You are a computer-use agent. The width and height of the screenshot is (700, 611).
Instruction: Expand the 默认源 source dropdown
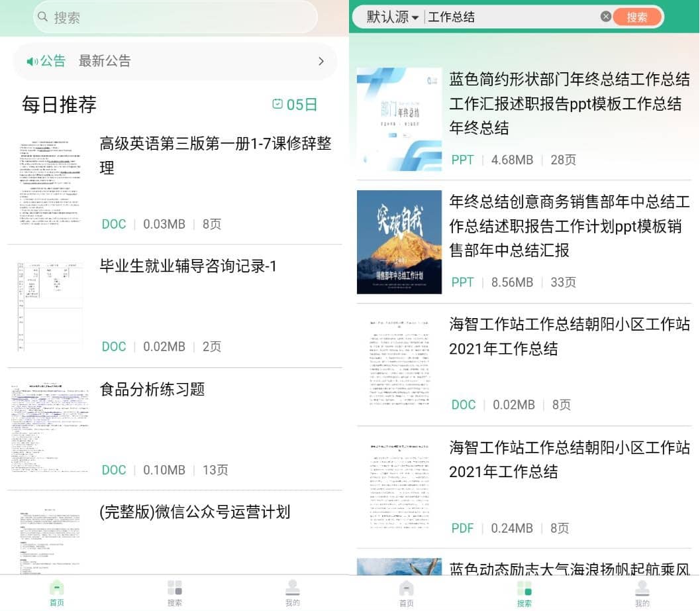tap(393, 17)
